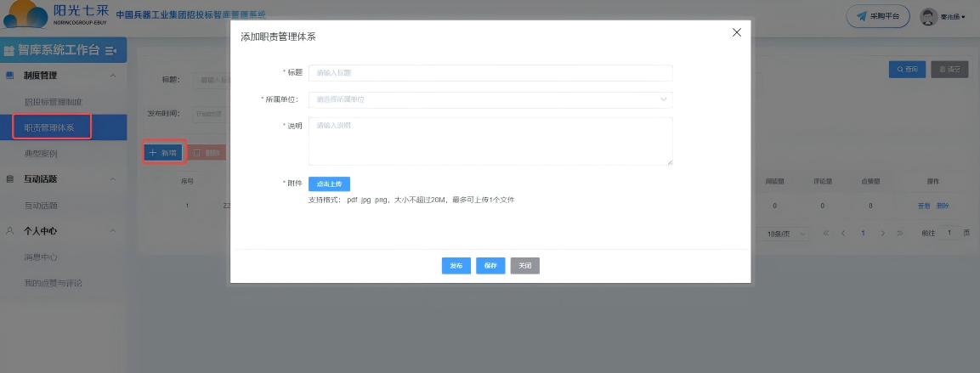Go to the previous page arrow

843,233
